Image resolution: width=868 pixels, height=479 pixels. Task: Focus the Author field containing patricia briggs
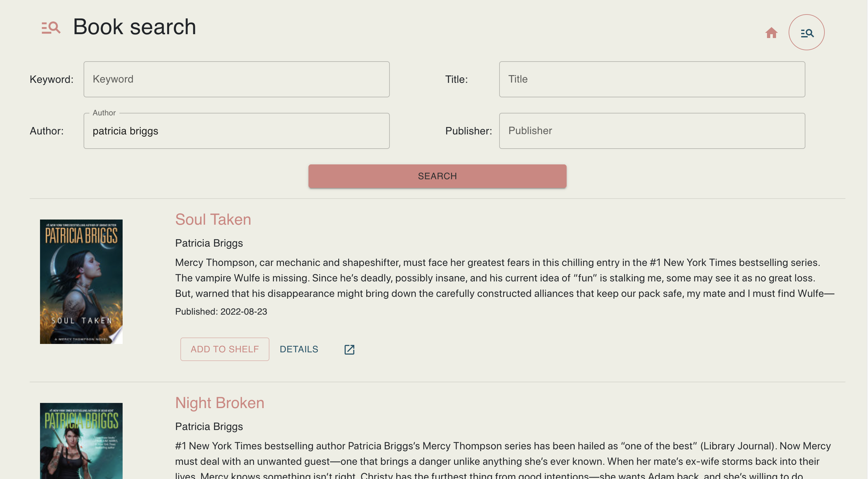pyautogui.click(x=237, y=131)
